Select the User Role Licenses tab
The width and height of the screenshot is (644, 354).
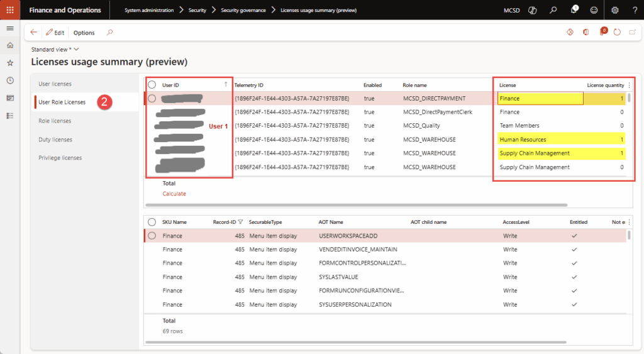62,102
